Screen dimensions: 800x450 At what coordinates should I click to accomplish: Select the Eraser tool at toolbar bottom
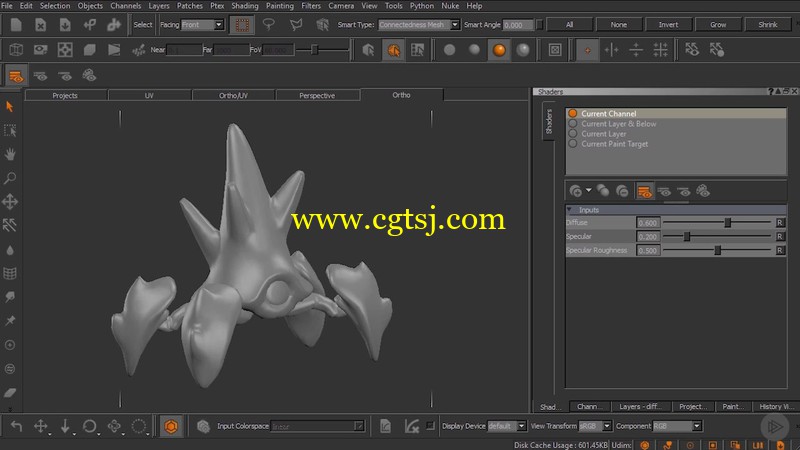(x=10, y=392)
